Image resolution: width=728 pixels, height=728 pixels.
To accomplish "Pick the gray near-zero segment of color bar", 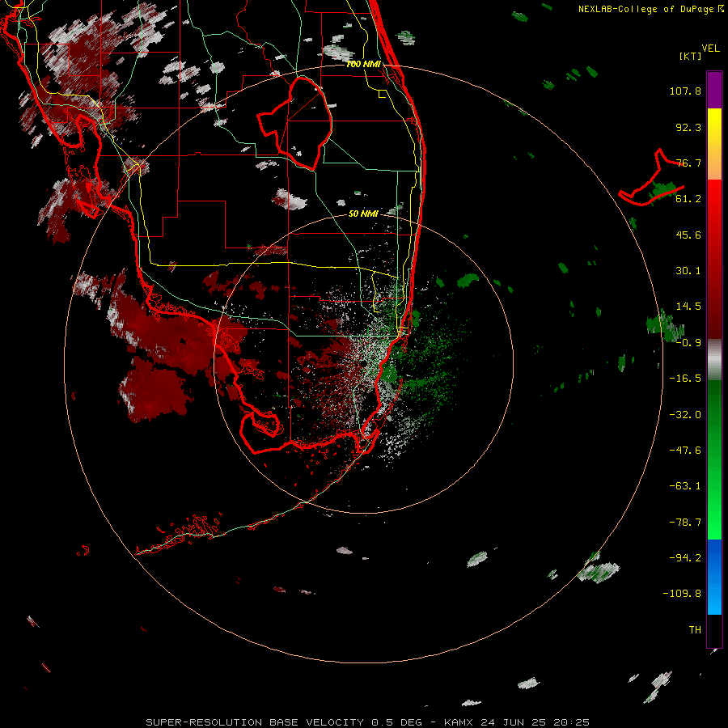I will point(714,360).
